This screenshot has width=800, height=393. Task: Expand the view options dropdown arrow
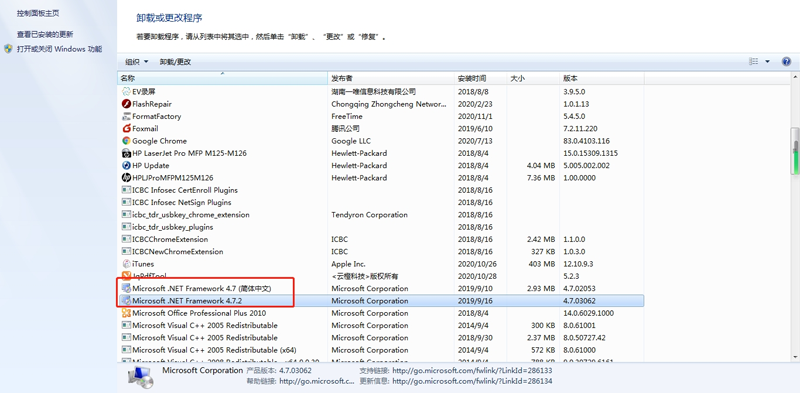pos(767,62)
